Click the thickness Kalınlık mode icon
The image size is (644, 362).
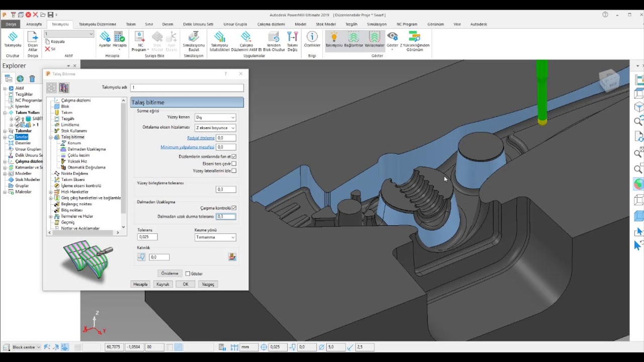point(141,257)
